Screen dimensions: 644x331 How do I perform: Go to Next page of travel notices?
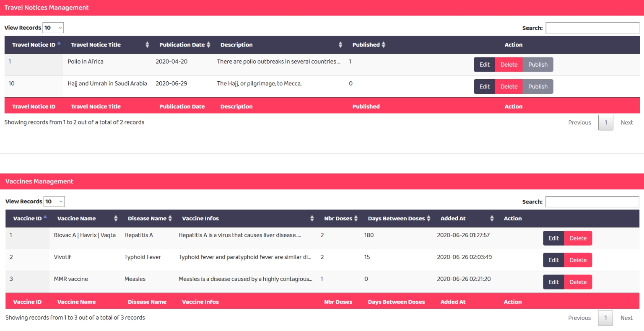coord(627,123)
